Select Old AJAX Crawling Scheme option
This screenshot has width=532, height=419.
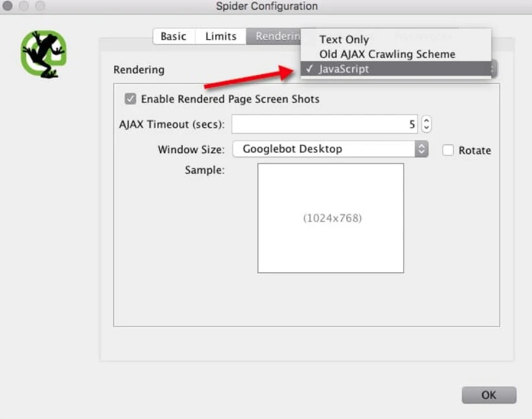387,54
